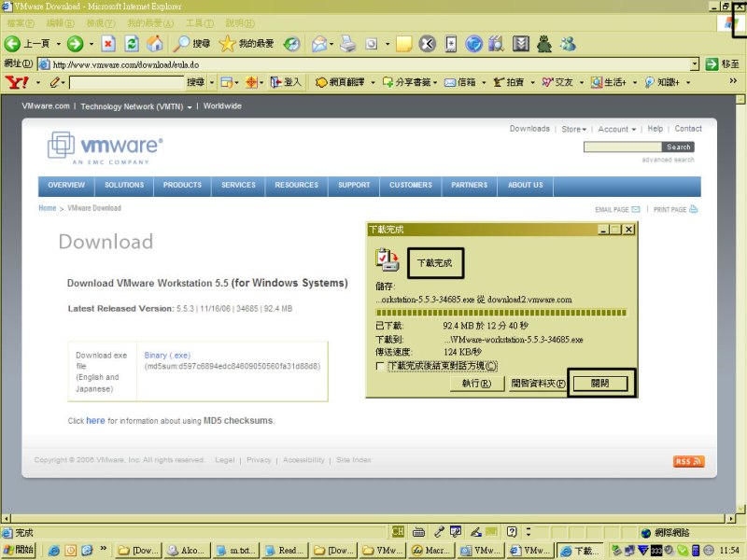The image size is (747, 560).
Task: Toggle 下載完成後結束對話方塊 checkbox
Action: pos(380,366)
